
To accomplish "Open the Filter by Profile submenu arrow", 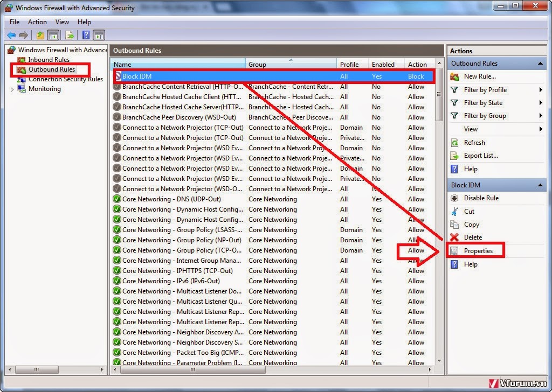I will tap(540, 89).
